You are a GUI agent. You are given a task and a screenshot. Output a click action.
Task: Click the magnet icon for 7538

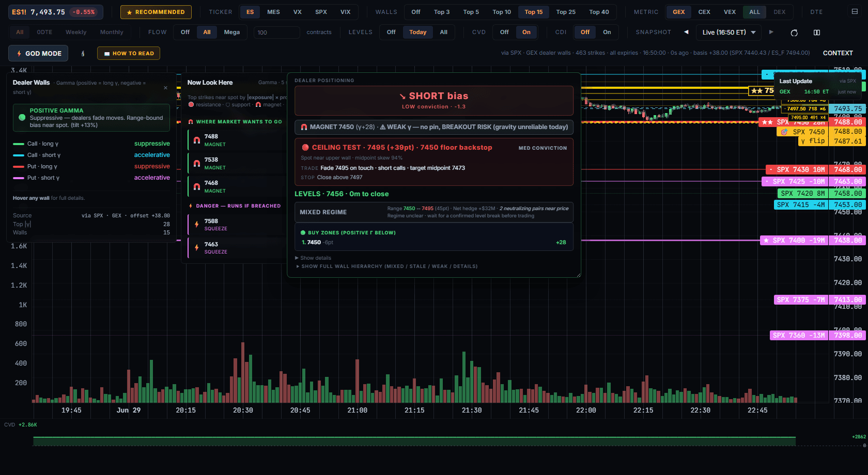click(x=197, y=163)
